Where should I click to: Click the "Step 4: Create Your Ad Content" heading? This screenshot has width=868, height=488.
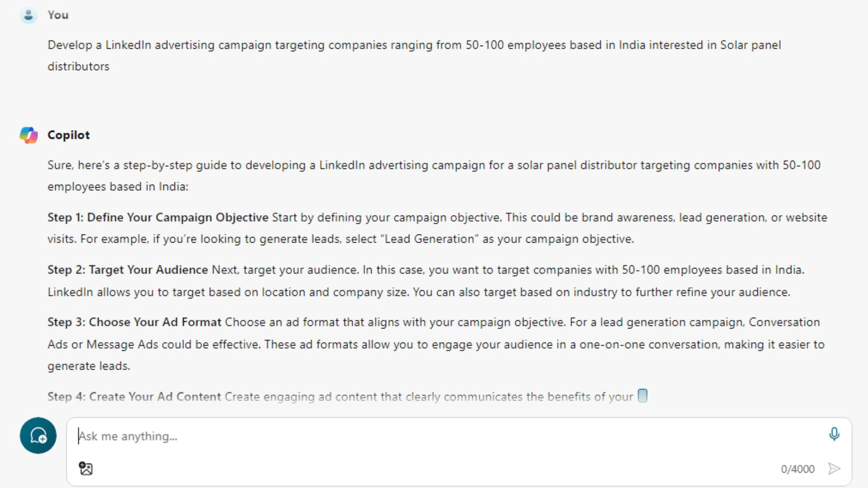pyautogui.click(x=134, y=396)
